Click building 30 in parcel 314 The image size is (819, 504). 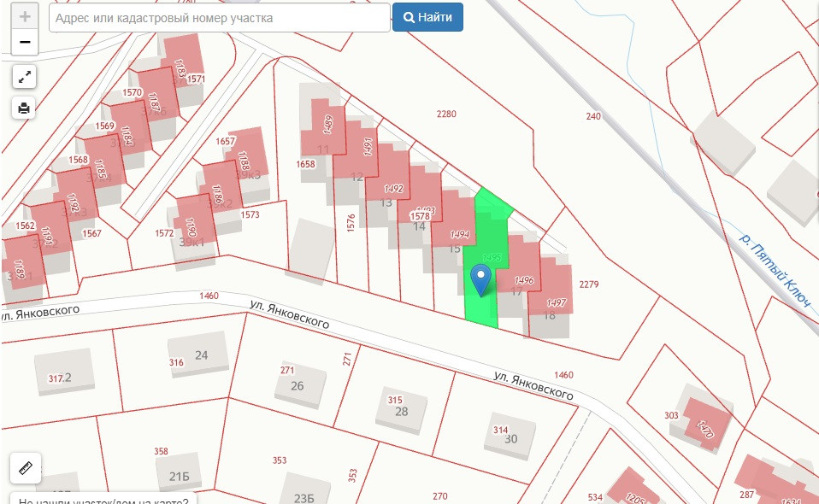pos(510,438)
